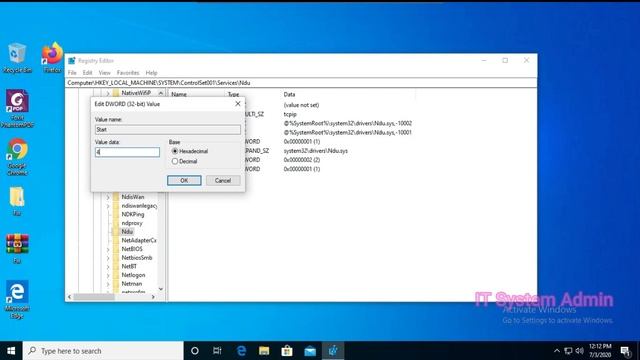The width and height of the screenshot is (640, 360).
Task: Open the Windows Start menu
Action: (11, 351)
